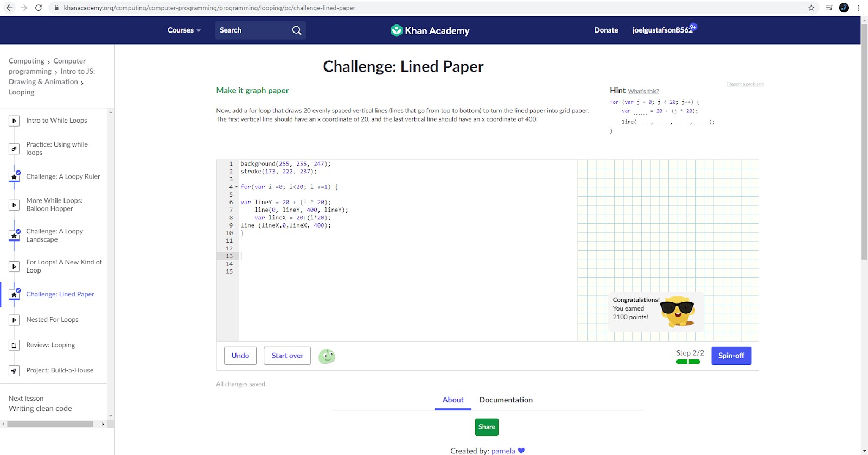Click the Spin-off button
This screenshot has height=455, width=868.
click(731, 356)
